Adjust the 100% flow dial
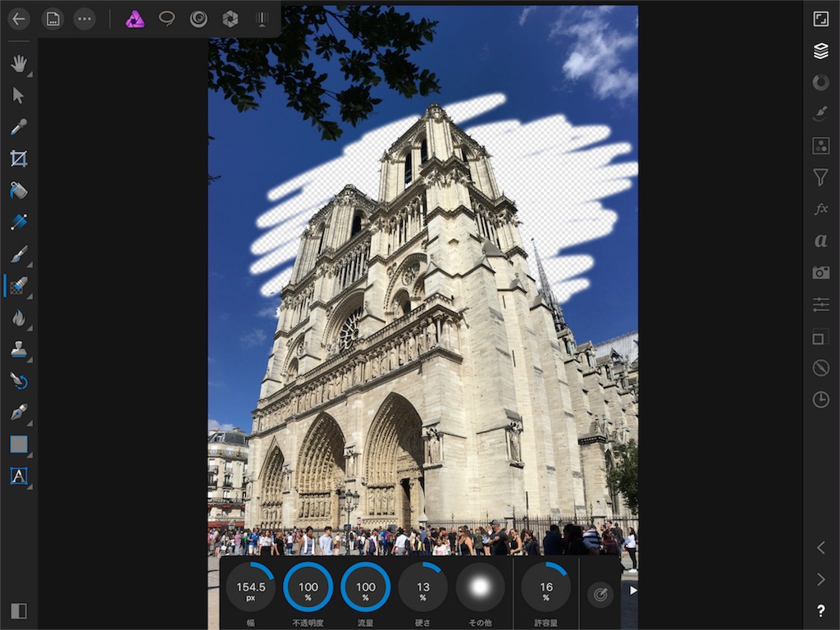 click(365, 587)
